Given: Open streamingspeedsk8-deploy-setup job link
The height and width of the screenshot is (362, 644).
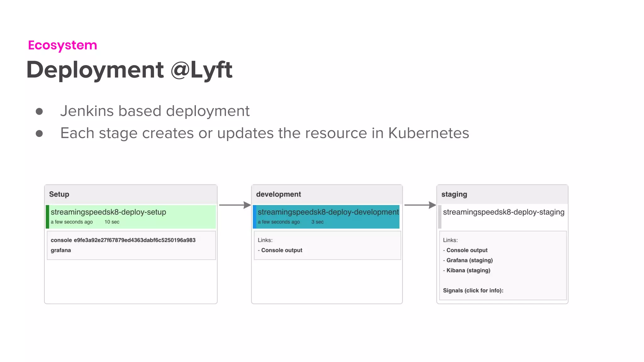Looking at the screenshot, I should (108, 212).
